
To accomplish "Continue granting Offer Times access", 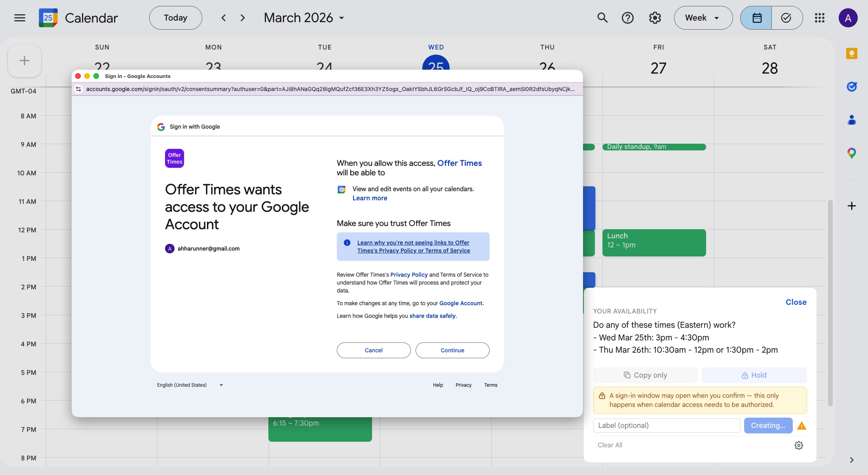I will point(452,350).
